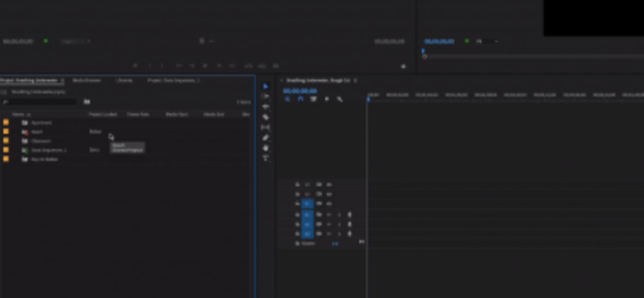Open the Project panel menu
644x298 pixels.
click(x=63, y=80)
